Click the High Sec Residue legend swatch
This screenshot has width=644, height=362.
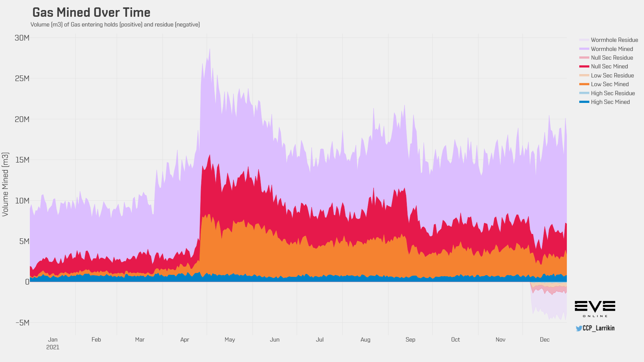coord(584,93)
